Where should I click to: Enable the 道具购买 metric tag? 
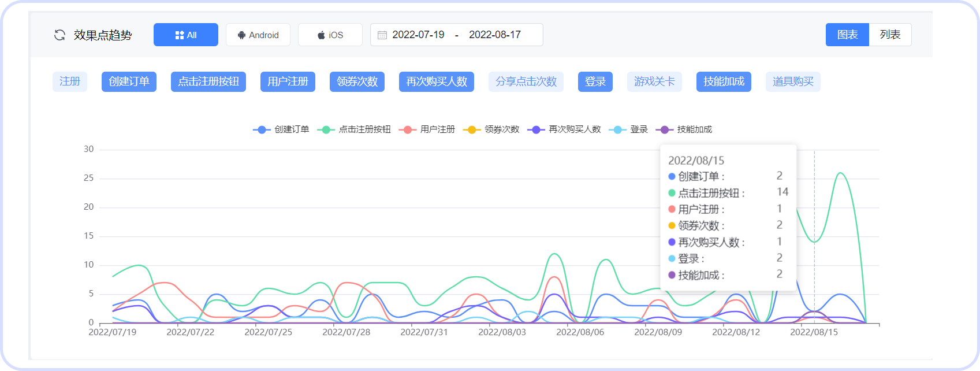pos(793,81)
